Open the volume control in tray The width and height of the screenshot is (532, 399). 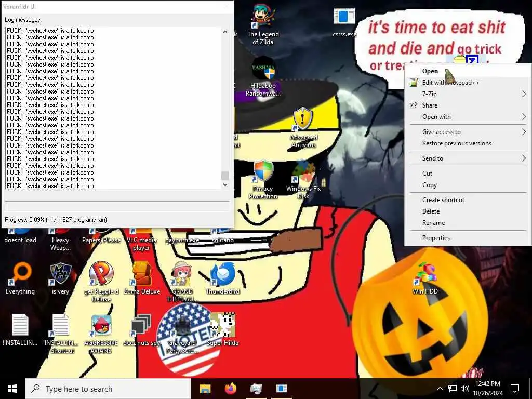pyautogui.click(x=465, y=389)
